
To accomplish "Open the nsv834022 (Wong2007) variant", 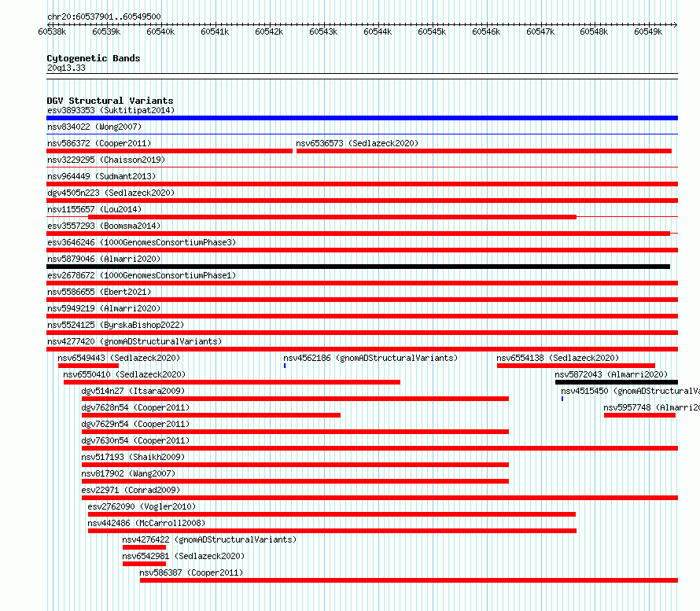I will [x=94, y=127].
